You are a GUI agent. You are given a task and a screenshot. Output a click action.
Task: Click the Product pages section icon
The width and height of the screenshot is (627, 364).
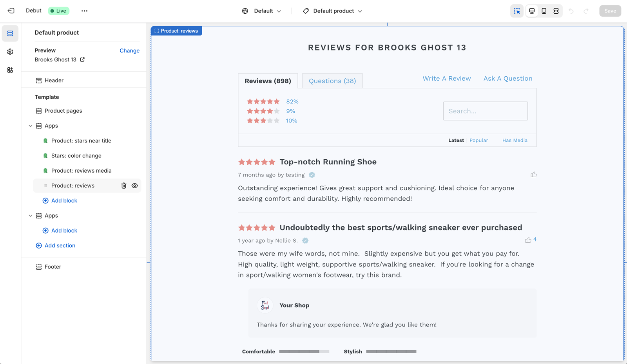click(39, 111)
